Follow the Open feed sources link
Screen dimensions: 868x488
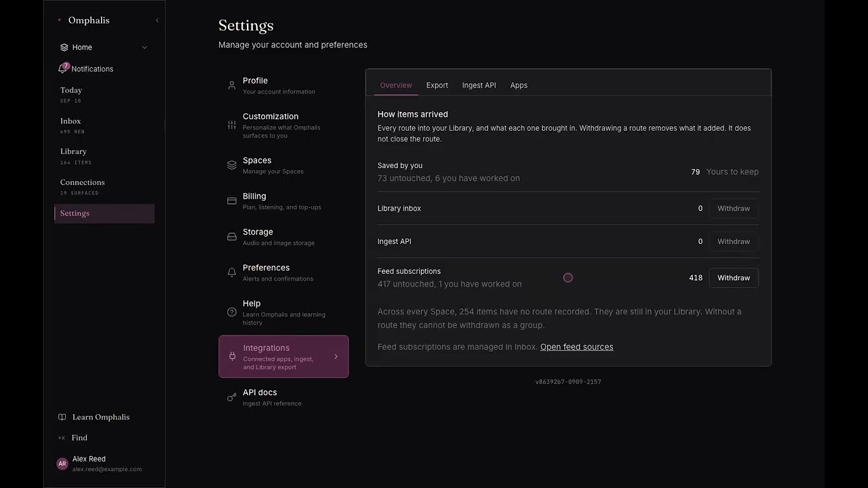pos(577,347)
